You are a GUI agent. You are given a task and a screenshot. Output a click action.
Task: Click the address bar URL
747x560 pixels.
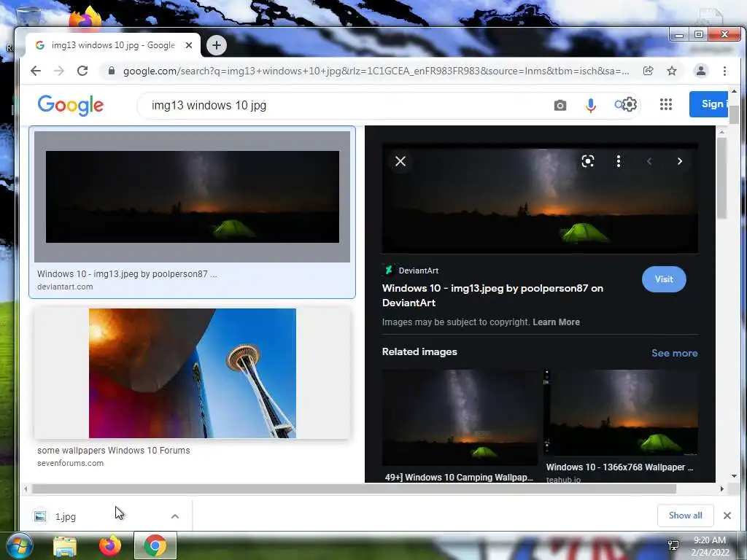376,71
